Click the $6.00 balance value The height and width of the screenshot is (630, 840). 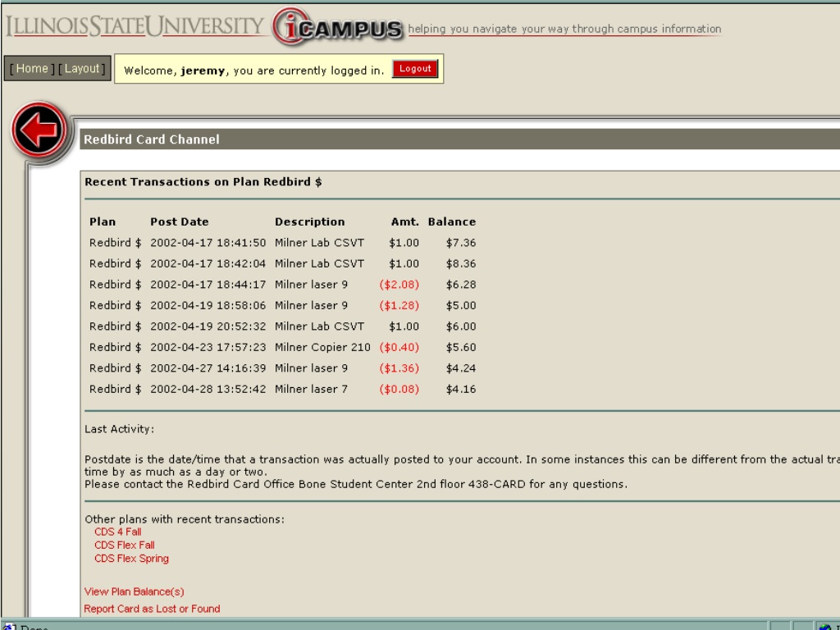pos(461,326)
